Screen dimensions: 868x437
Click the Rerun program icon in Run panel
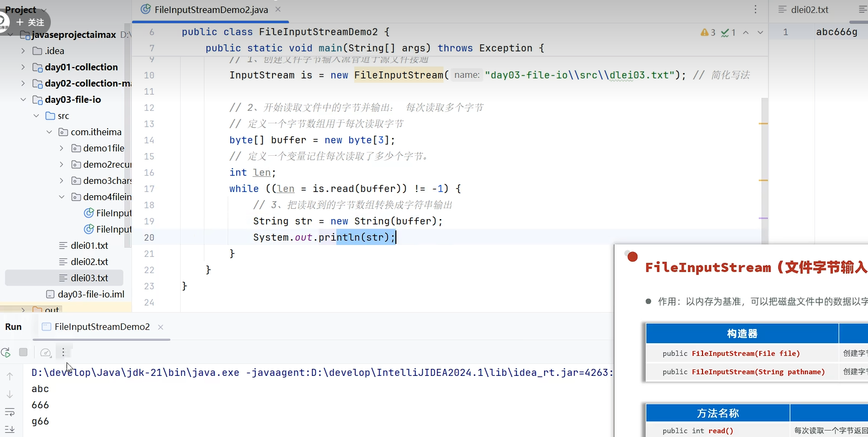(6, 353)
